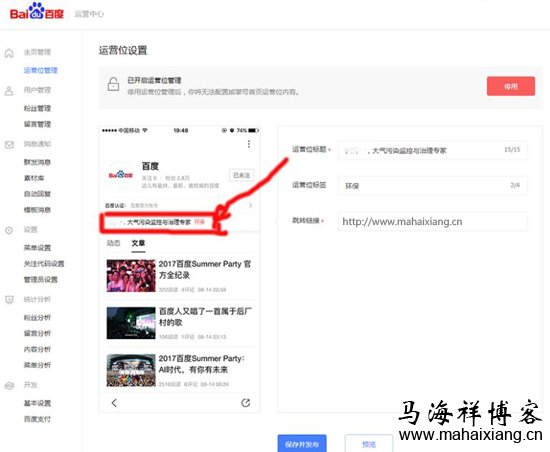Click the 已开启运营位管理 status text
Screen dimensions: 550x452
[x=154, y=80]
